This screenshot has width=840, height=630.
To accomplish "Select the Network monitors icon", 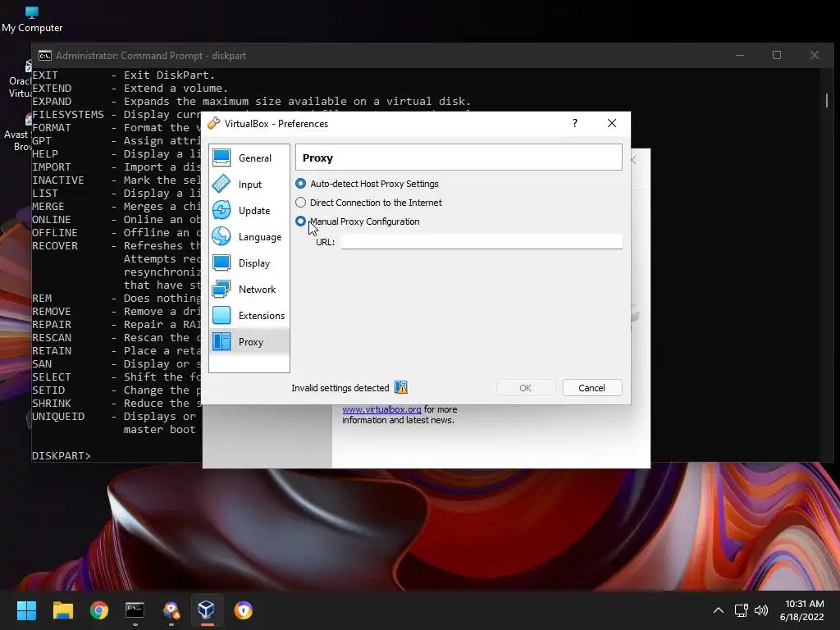I will (x=221, y=289).
